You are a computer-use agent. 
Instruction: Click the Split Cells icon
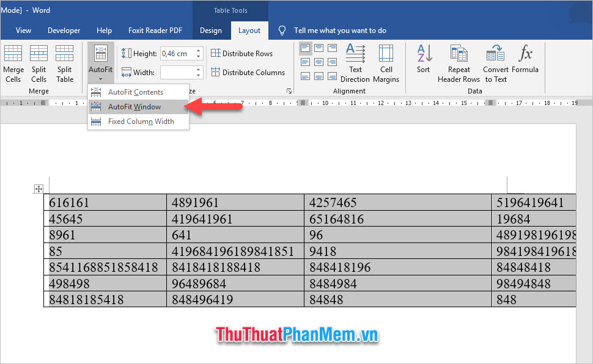click(39, 53)
